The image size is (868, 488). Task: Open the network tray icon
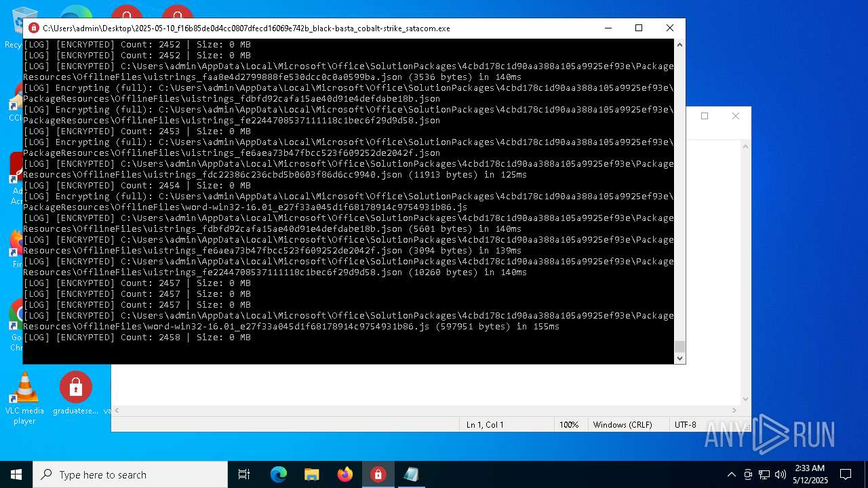point(764,474)
